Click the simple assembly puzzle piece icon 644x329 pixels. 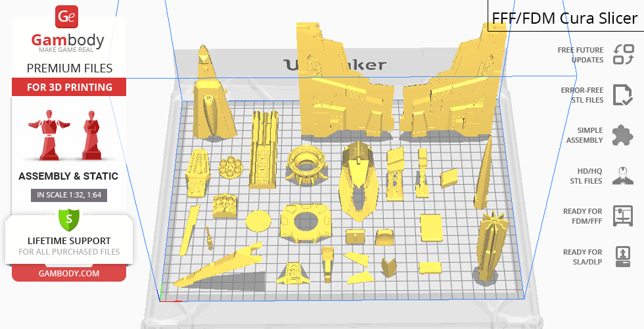(x=622, y=136)
